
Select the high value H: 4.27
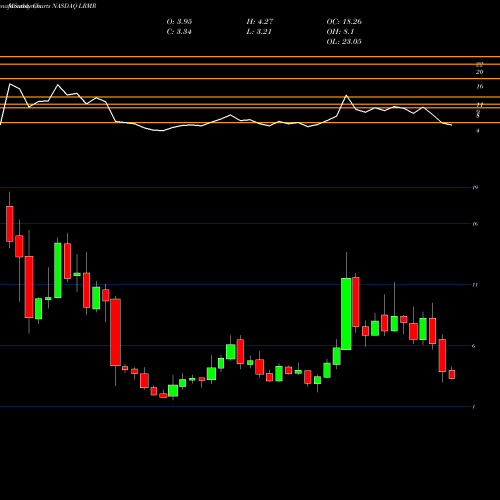click(260, 22)
